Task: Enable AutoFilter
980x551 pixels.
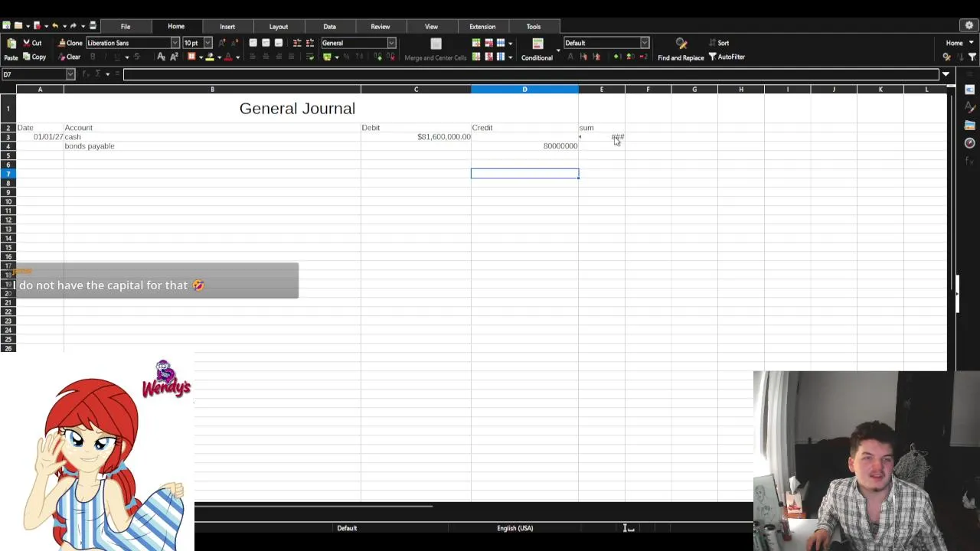Action: point(726,57)
